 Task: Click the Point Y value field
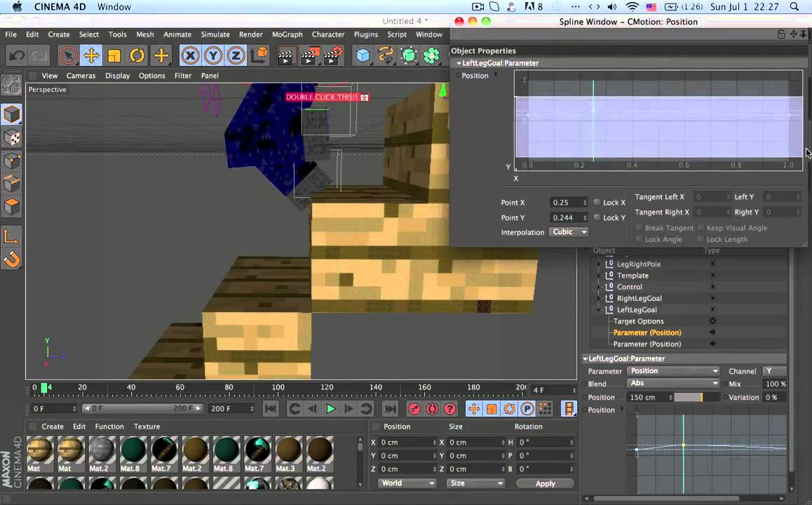(568, 217)
